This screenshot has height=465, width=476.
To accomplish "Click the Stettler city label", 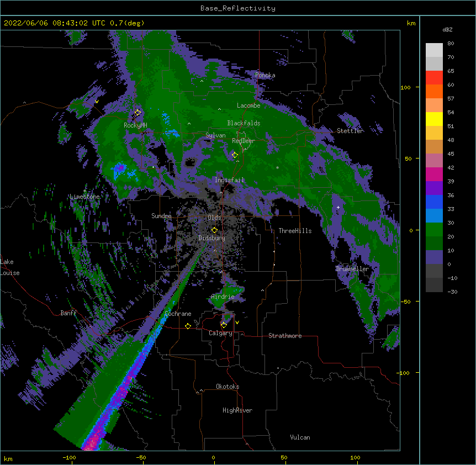I will click(350, 131).
